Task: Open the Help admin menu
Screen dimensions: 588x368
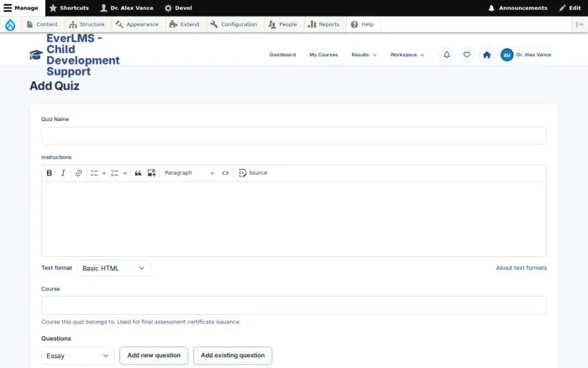Action: pyautogui.click(x=362, y=24)
